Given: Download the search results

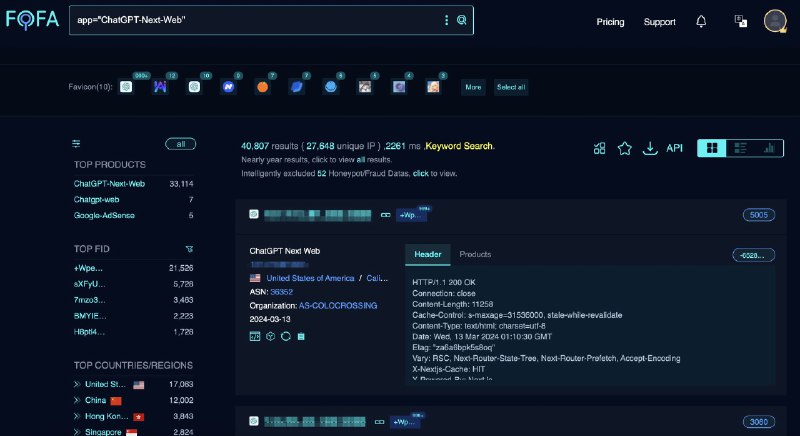Looking at the screenshot, I should click(x=650, y=148).
